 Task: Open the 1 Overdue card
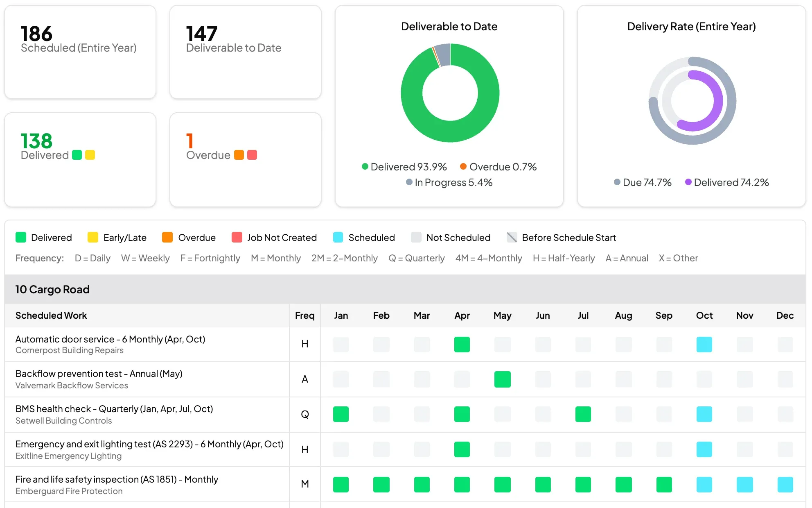point(246,160)
